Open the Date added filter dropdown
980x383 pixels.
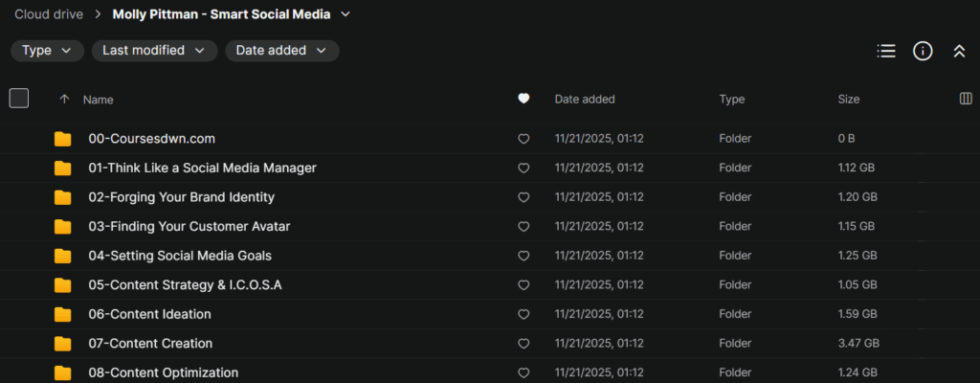click(x=281, y=51)
